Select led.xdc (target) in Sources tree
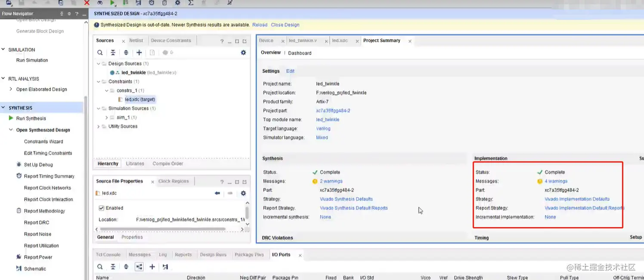The height and width of the screenshot is (280, 644). 140,99
